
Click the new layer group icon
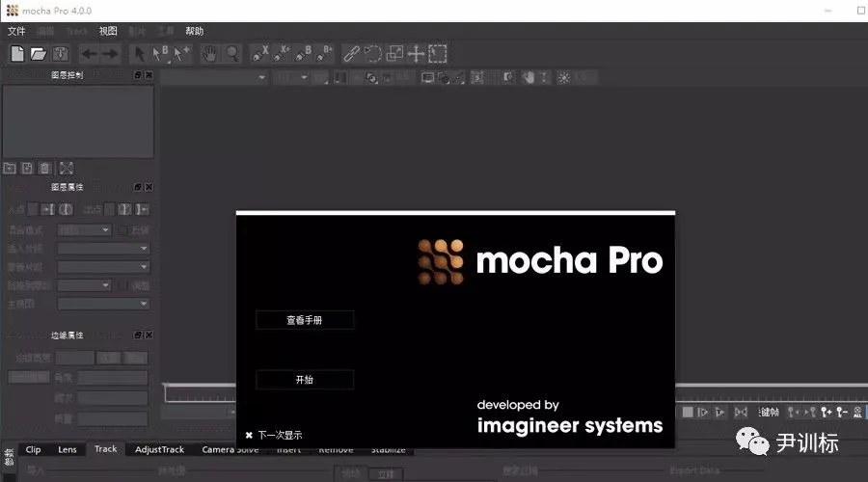click(10, 168)
